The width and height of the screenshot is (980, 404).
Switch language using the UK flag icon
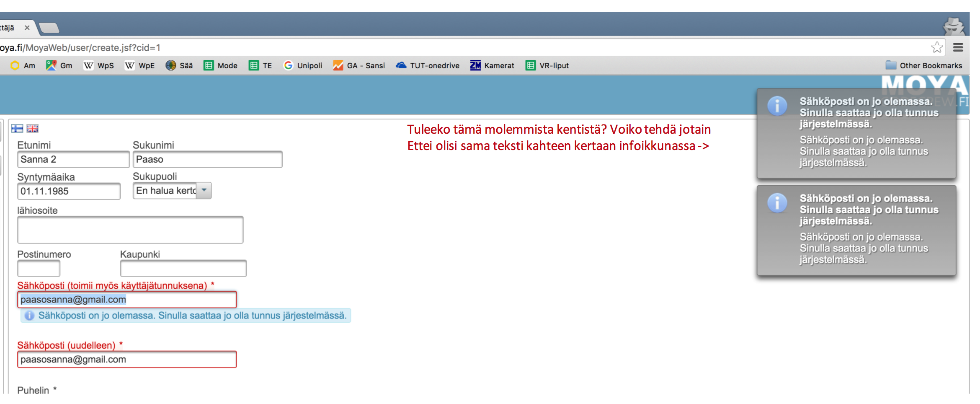click(32, 129)
